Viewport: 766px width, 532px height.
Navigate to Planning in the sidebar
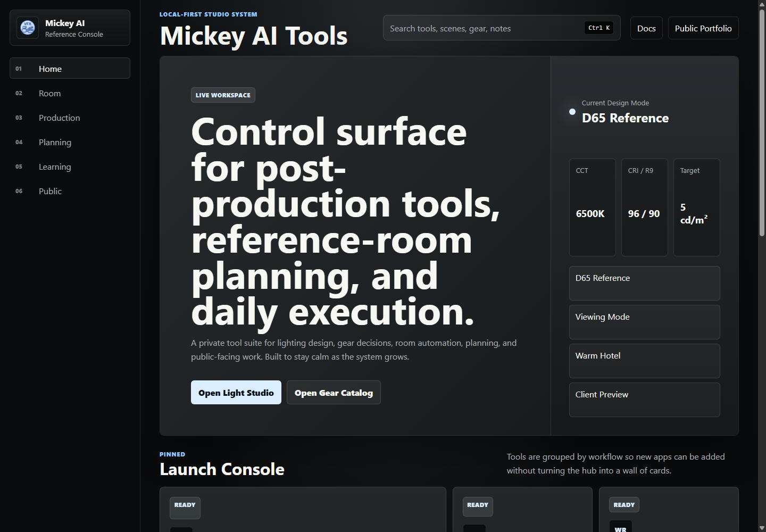tap(70, 142)
